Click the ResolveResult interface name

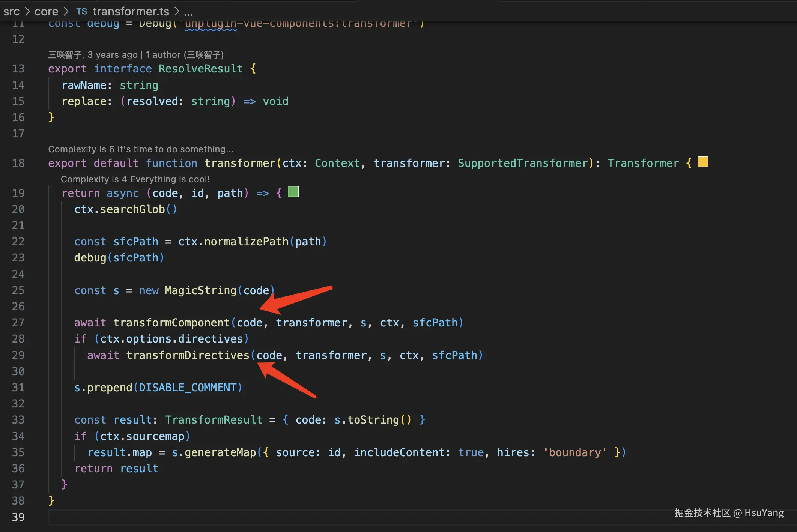click(x=200, y=69)
